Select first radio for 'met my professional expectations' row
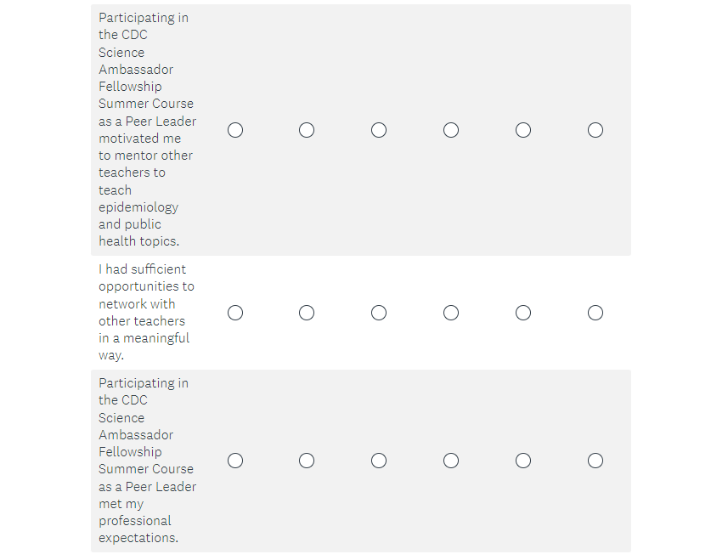This screenshot has width=728, height=560. click(235, 461)
